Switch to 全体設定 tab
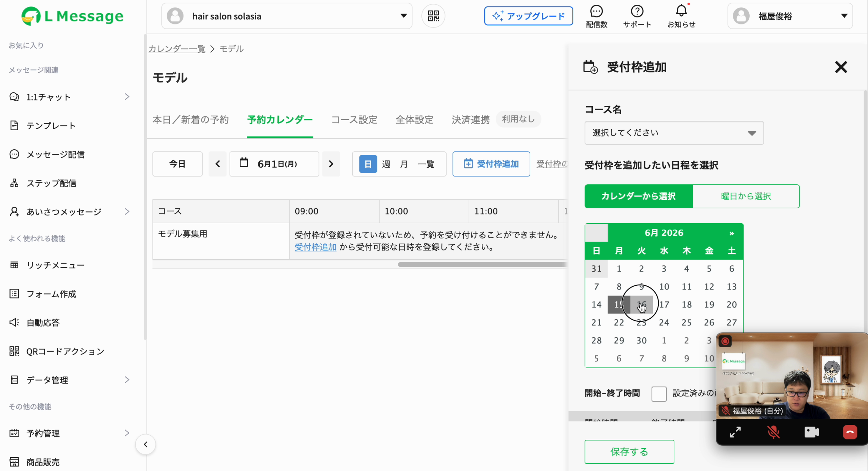This screenshot has height=471, width=868. (414, 119)
